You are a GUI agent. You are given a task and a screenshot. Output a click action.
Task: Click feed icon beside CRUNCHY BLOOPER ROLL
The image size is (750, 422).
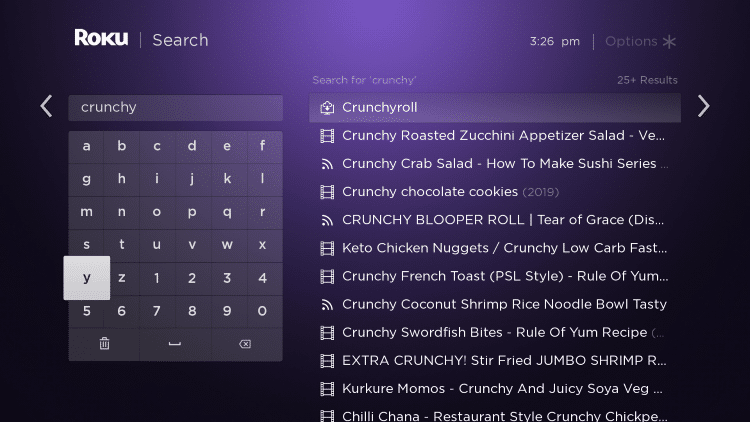[327, 220]
